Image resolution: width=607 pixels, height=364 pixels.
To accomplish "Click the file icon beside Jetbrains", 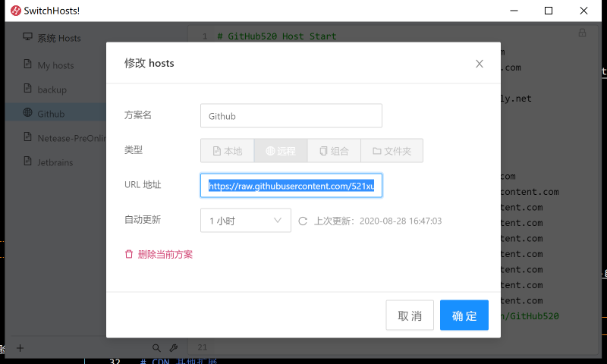I will pyautogui.click(x=27, y=161).
